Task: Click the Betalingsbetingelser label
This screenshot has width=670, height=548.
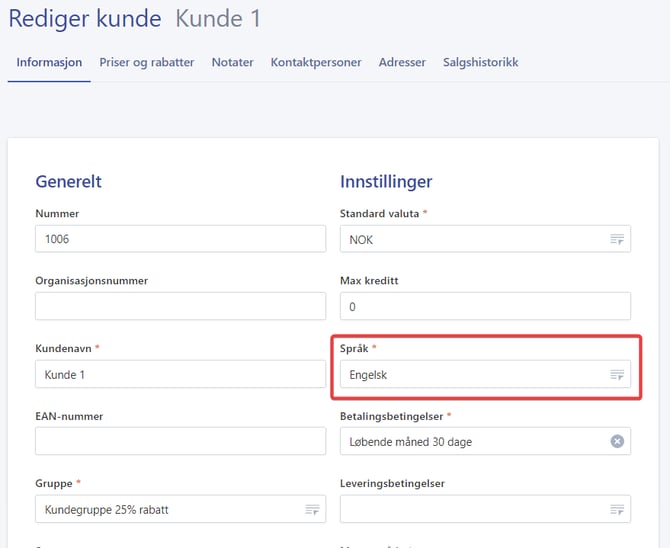Action: 391,416
